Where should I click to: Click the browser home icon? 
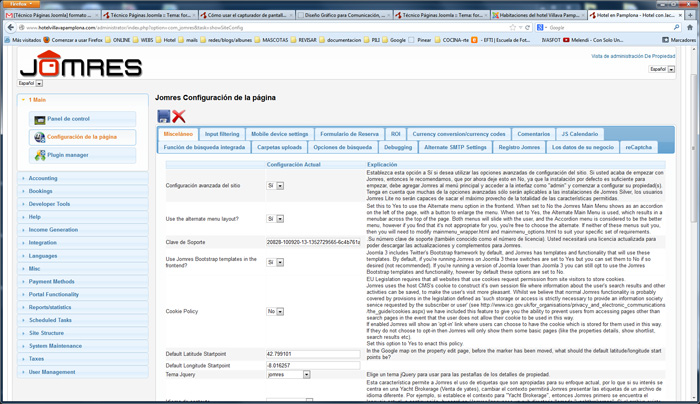click(690, 28)
